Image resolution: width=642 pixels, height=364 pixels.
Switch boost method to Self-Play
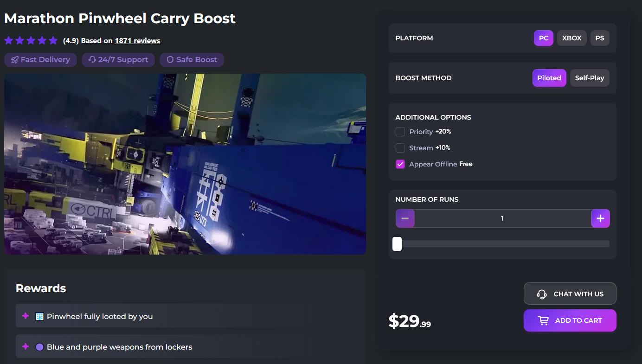pyautogui.click(x=590, y=78)
